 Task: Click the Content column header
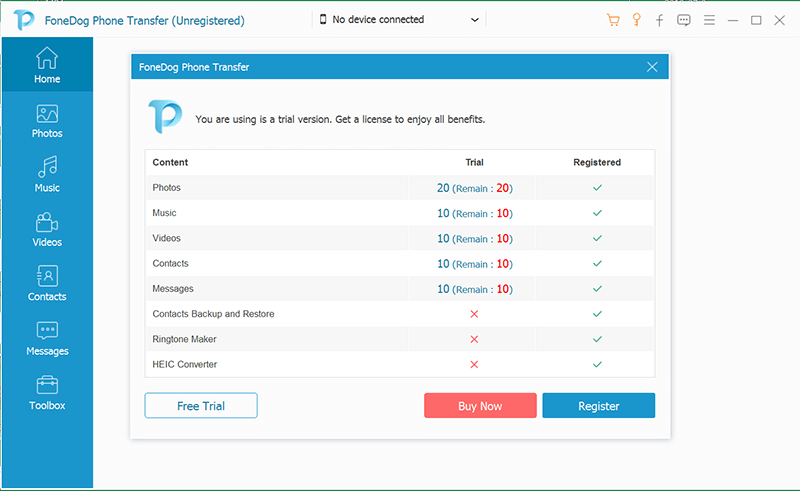(170, 162)
